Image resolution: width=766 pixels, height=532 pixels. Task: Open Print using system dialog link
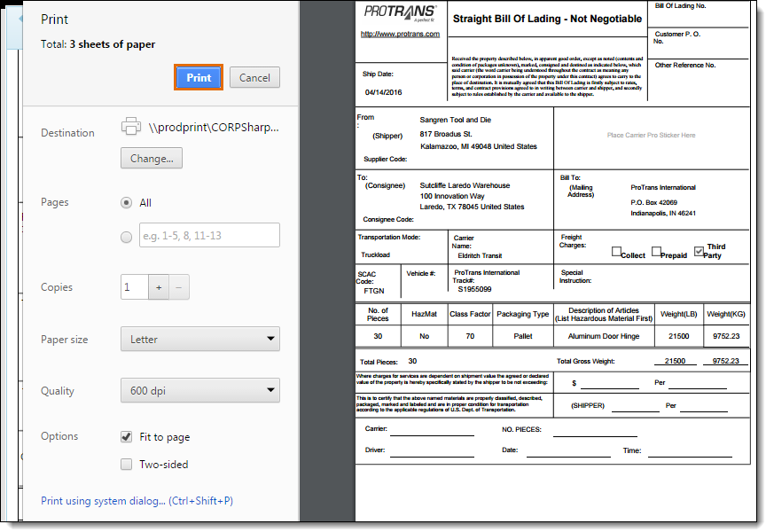point(137,501)
